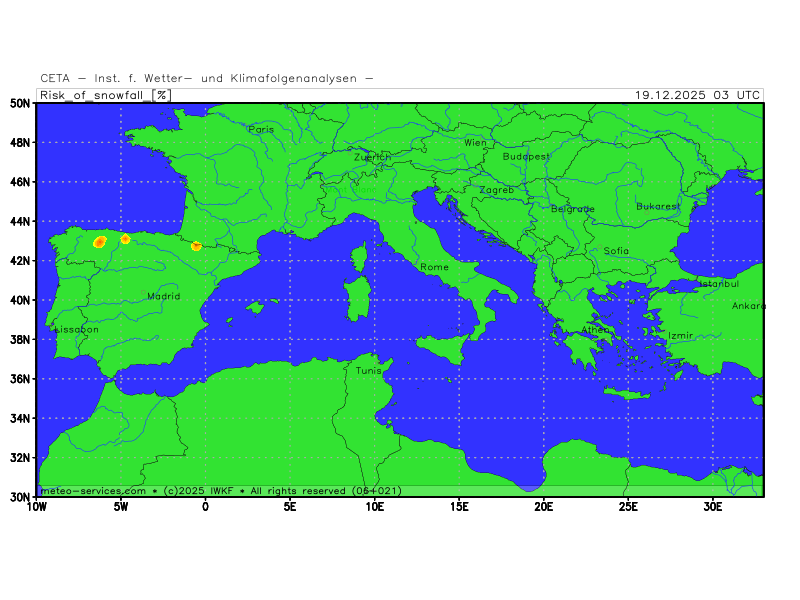Click the Risk_of_snowfall [%] title box
The width and height of the screenshot is (800, 600).
(x=105, y=95)
